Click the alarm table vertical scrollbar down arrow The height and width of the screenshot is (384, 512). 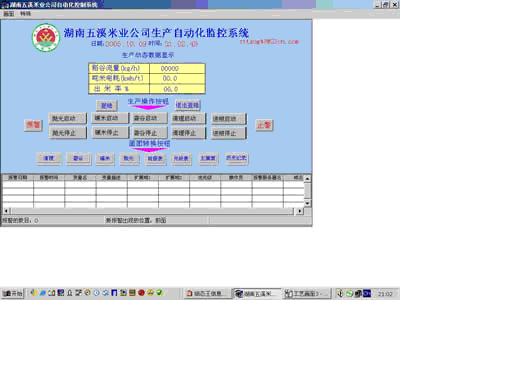307,203
